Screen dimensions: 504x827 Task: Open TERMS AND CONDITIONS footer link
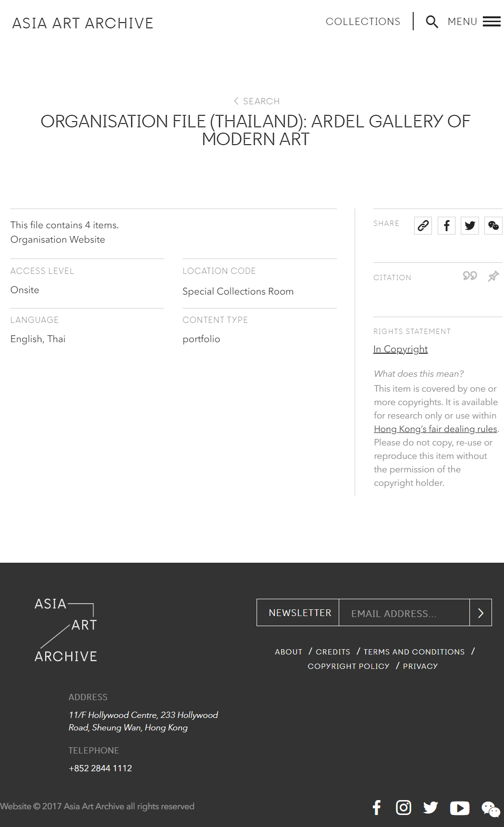pyautogui.click(x=414, y=652)
